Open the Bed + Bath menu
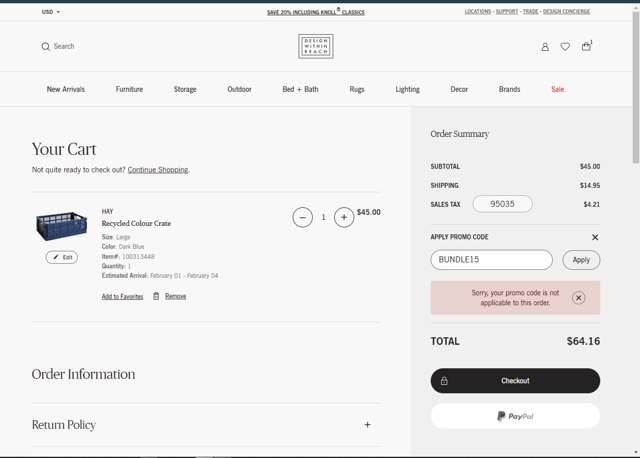Viewport: 640px width, 458px height. point(300,89)
